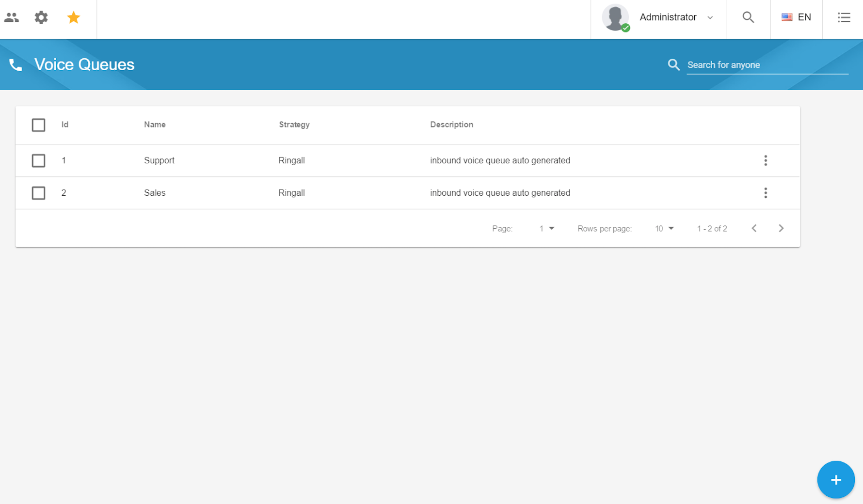Open the three-dot menu for Support row
This screenshot has height=504, width=863.
pyautogui.click(x=766, y=160)
